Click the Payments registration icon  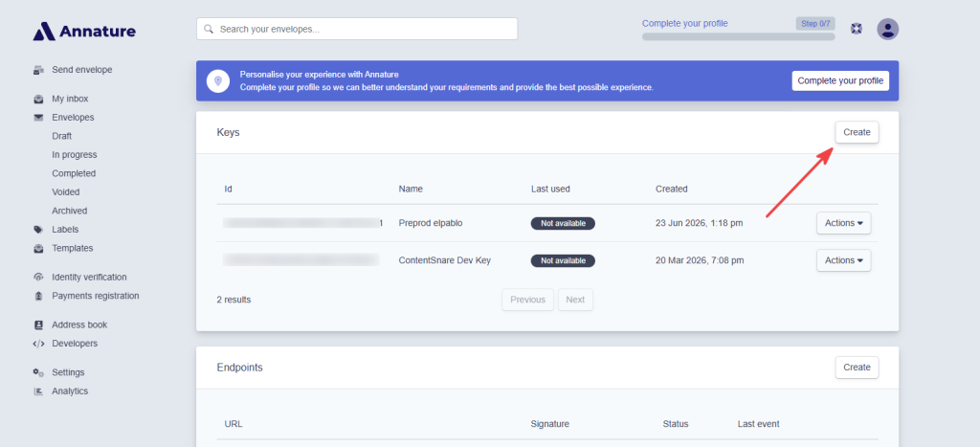click(x=38, y=296)
